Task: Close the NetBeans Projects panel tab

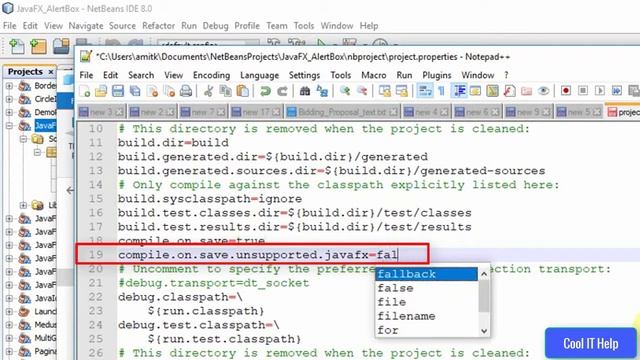Action: coord(51,72)
